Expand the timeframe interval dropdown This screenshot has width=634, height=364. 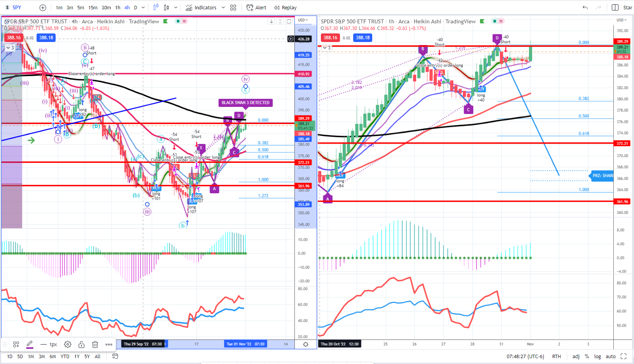[143, 7]
